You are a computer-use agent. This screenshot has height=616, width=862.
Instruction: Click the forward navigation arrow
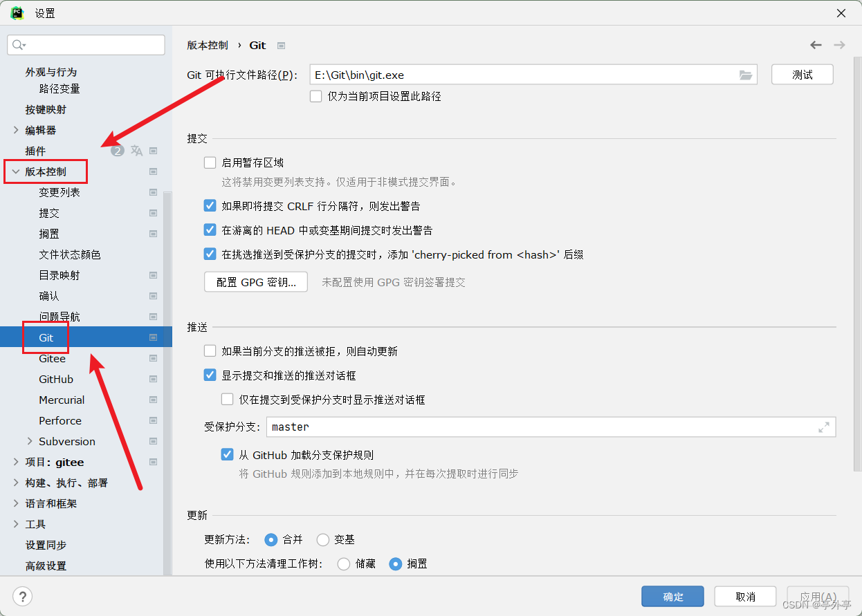tap(839, 44)
